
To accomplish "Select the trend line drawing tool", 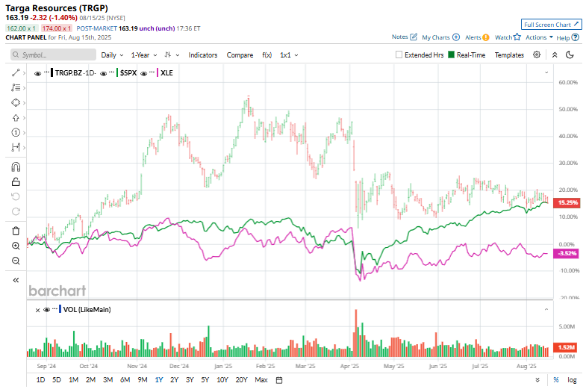I will point(16,73).
